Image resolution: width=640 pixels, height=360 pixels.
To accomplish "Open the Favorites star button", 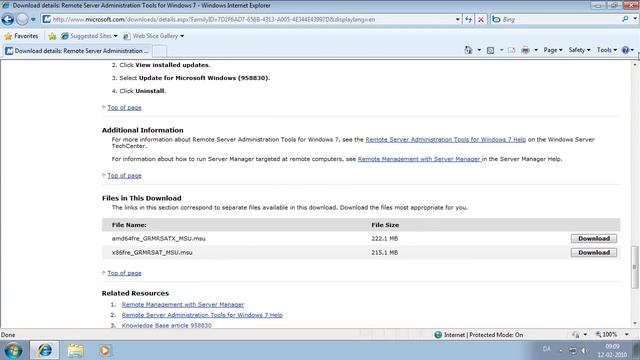I will coord(21,36).
